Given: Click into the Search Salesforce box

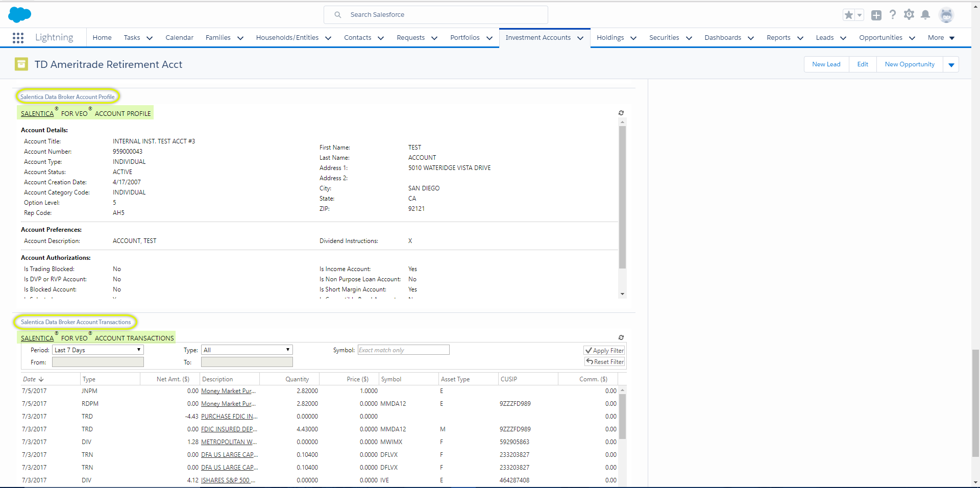Looking at the screenshot, I should [436, 15].
